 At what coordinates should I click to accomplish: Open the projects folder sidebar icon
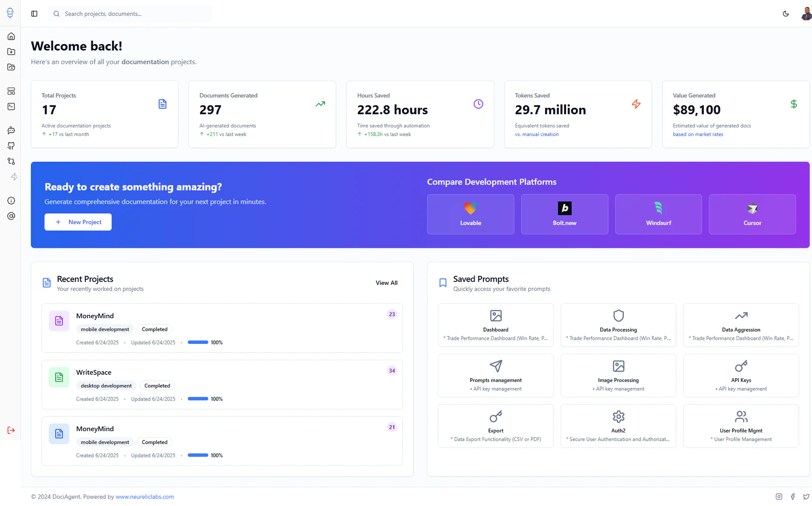[11, 67]
